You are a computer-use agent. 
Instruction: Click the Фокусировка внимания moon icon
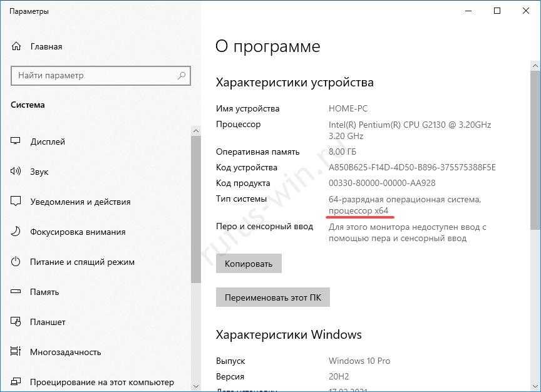(x=16, y=231)
